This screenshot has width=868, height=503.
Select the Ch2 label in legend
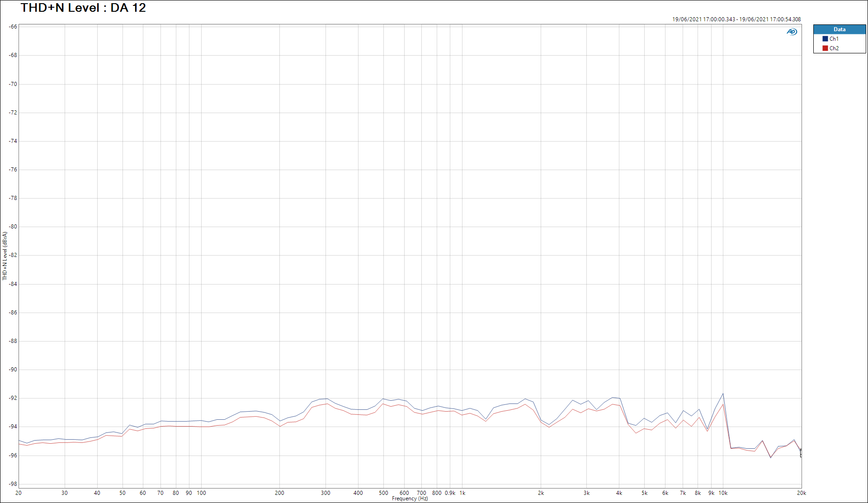click(x=834, y=48)
